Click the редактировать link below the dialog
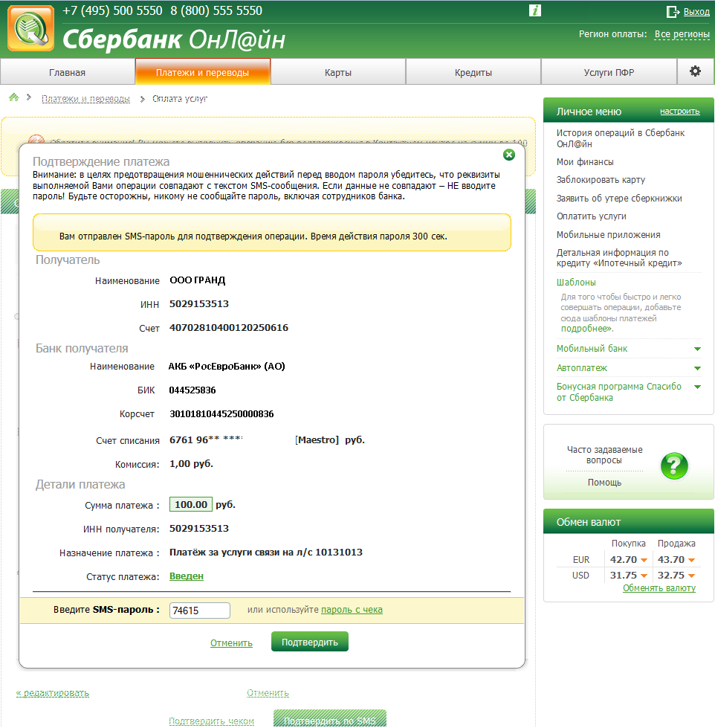Viewport: 715px width, 728px height. (x=53, y=693)
